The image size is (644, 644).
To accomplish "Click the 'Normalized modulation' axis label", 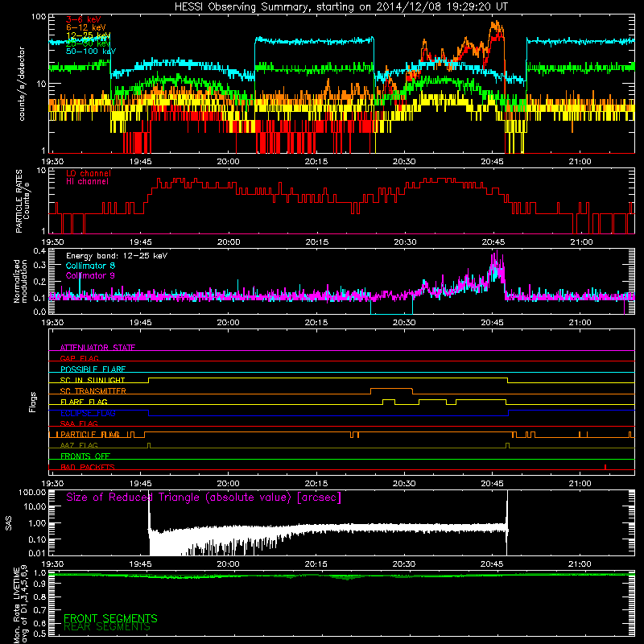I will click(x=20, y=281).
